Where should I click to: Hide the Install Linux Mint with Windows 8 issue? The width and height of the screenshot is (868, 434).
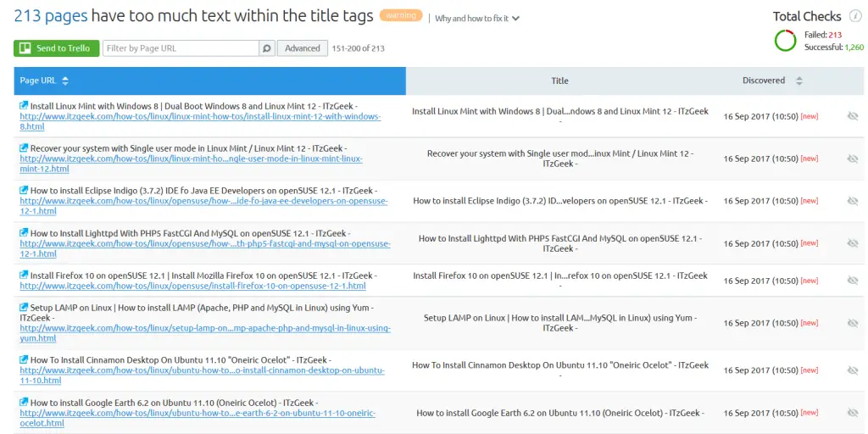pos(853,116)
